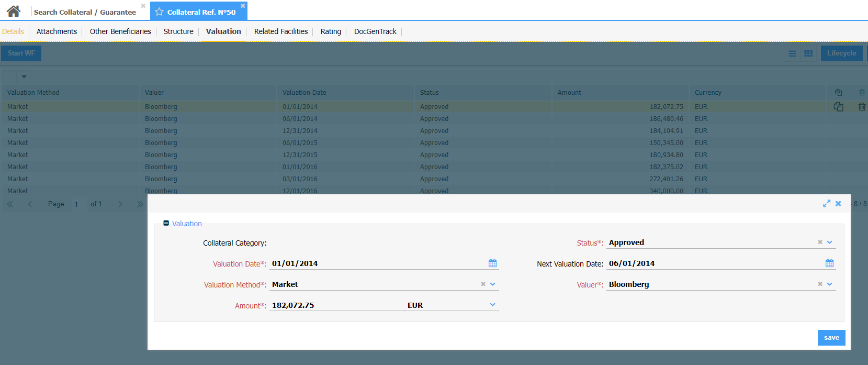Click the Lifecycle button
The height and width of the screenshot is (365, 868).
click(841, 53)
